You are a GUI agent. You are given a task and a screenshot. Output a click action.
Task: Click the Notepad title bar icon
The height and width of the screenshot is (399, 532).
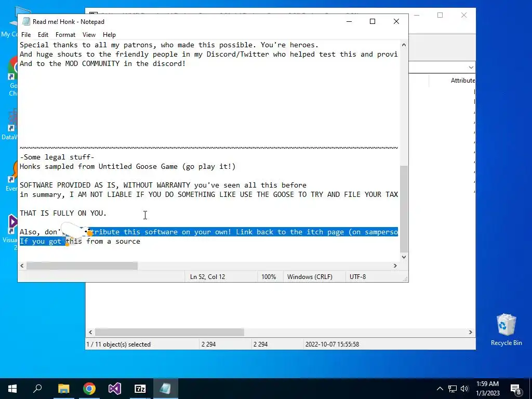coord(26,22)
